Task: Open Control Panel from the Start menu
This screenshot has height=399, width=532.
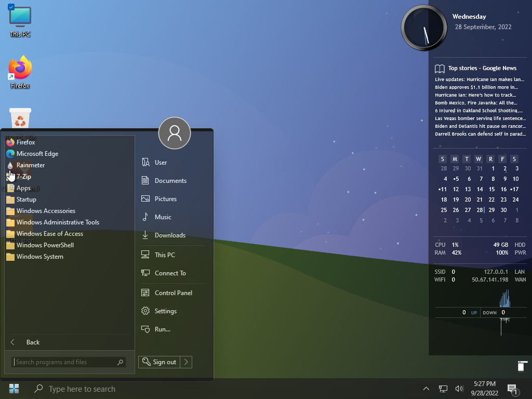Action: pos(173,293)
